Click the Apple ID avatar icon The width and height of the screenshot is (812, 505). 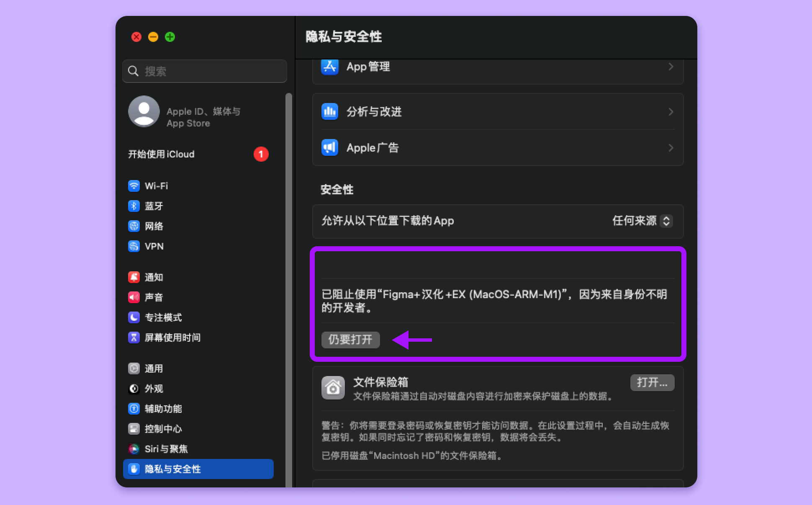click(x=144, y=111)
